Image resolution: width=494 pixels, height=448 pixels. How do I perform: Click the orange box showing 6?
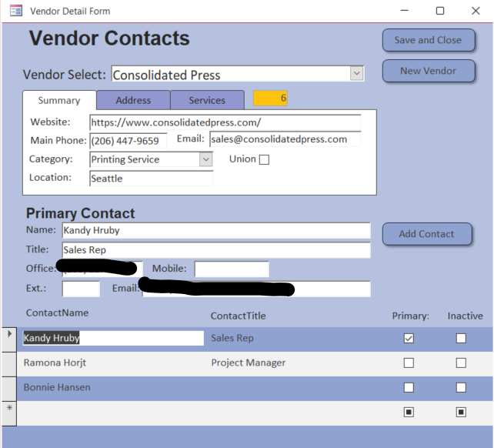(x=270, y=99)
